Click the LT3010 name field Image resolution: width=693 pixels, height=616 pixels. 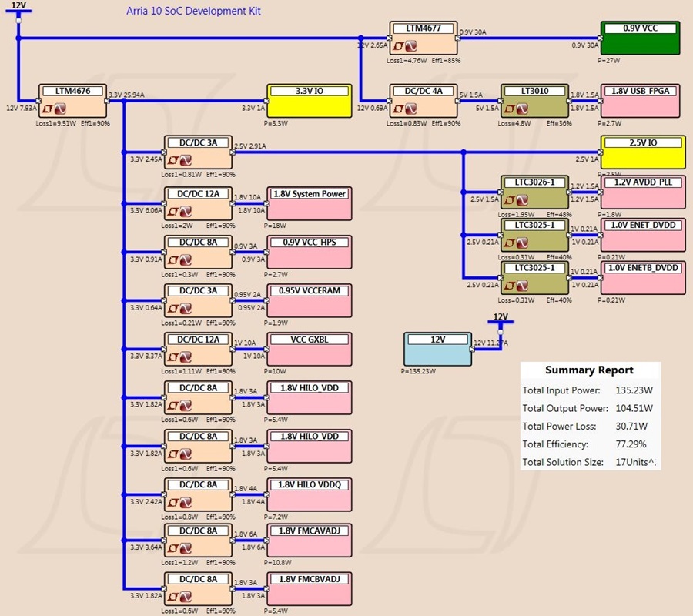pos(534,91)
